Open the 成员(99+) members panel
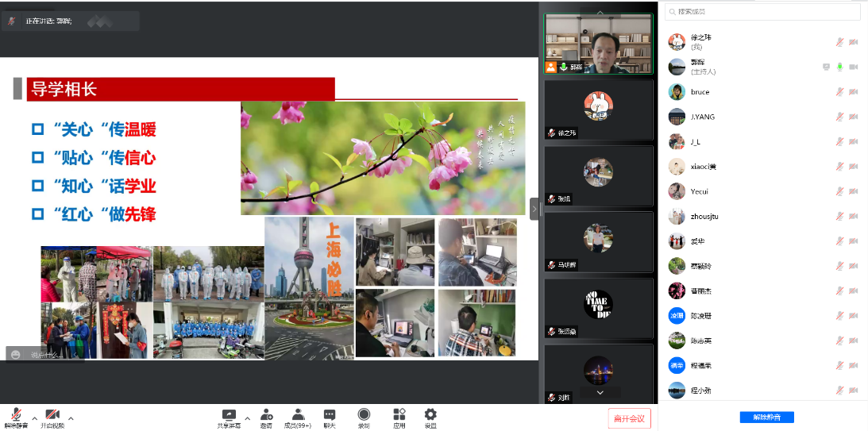Image resolution: width=868 pixels, height=431 pixels. 298,416
